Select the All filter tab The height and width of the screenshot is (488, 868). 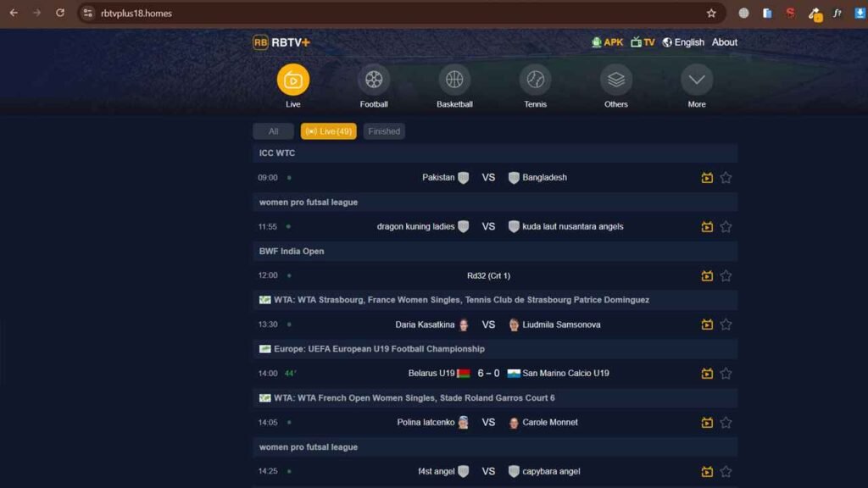pyautogui.click(x=274, y=131)
